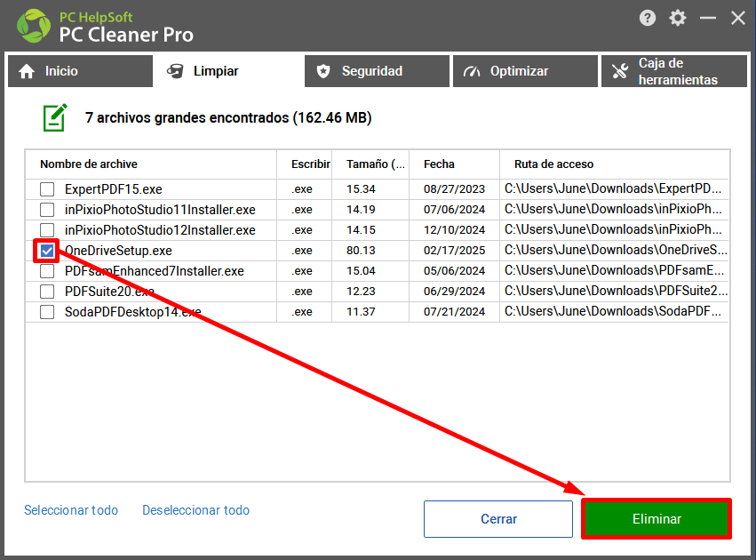
Task: Click the 7 archivos grandes encontrados heading
Action: coord(228,117)
